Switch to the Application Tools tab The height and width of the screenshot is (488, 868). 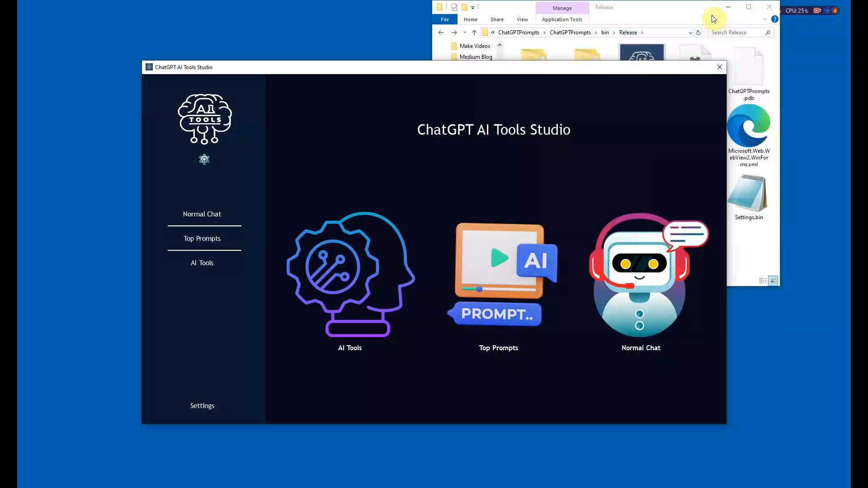[561, 19]
